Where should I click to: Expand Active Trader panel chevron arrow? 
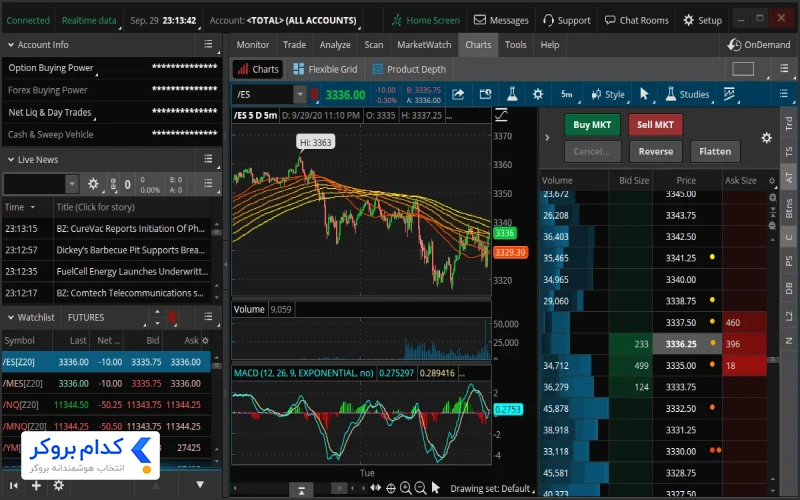(547, 137)
